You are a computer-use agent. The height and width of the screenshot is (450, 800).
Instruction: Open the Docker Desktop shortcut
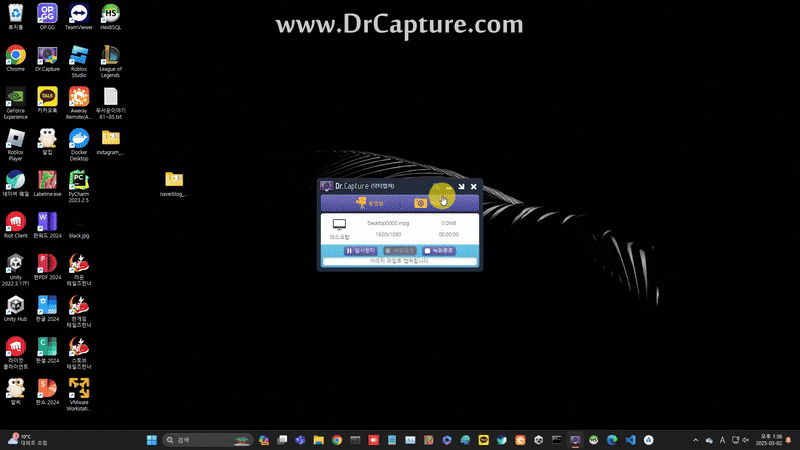point(79,145)
